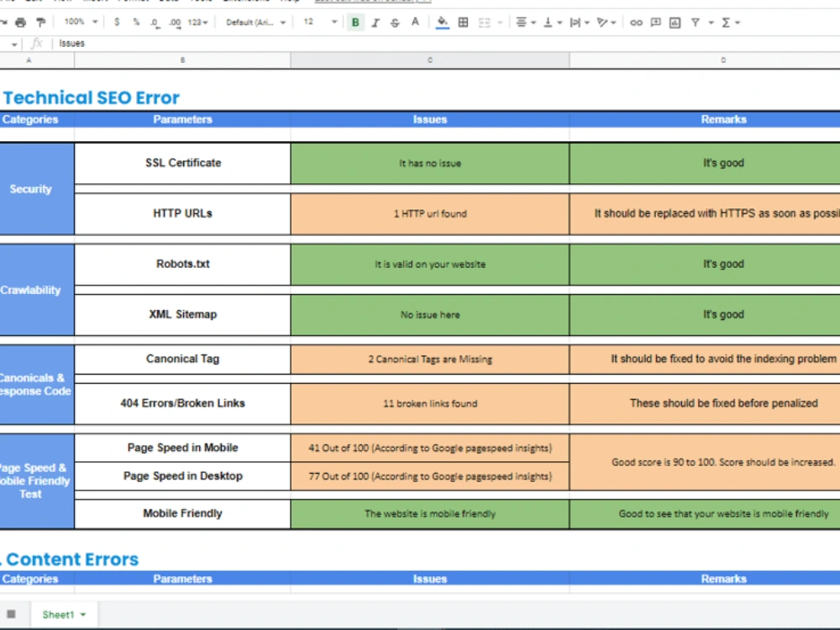Click the '77 Out of 100' cell

(x=430, y=476)
